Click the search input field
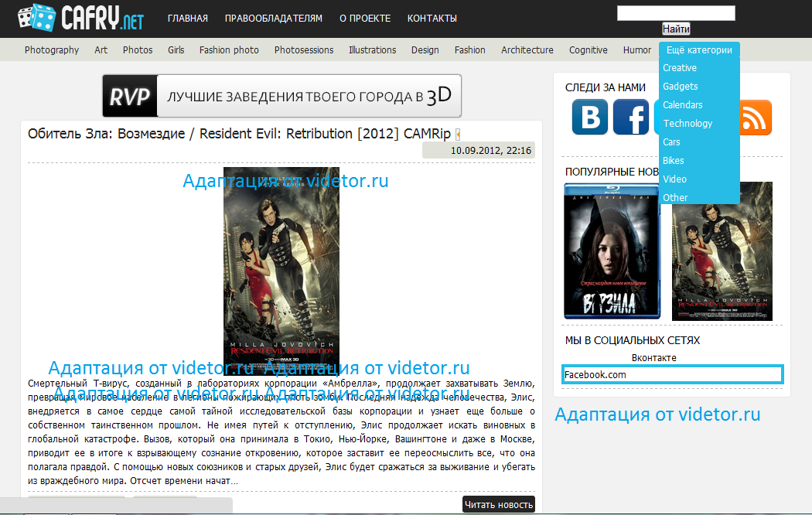The width and height of the screenshot is (812, 515). click(676, 13)
